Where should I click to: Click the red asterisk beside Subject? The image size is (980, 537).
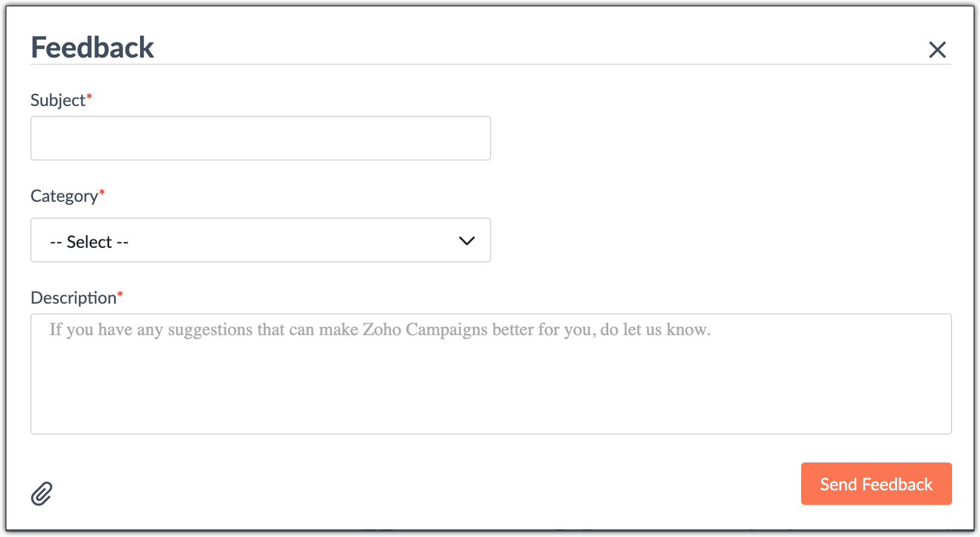tap(89, 97)
